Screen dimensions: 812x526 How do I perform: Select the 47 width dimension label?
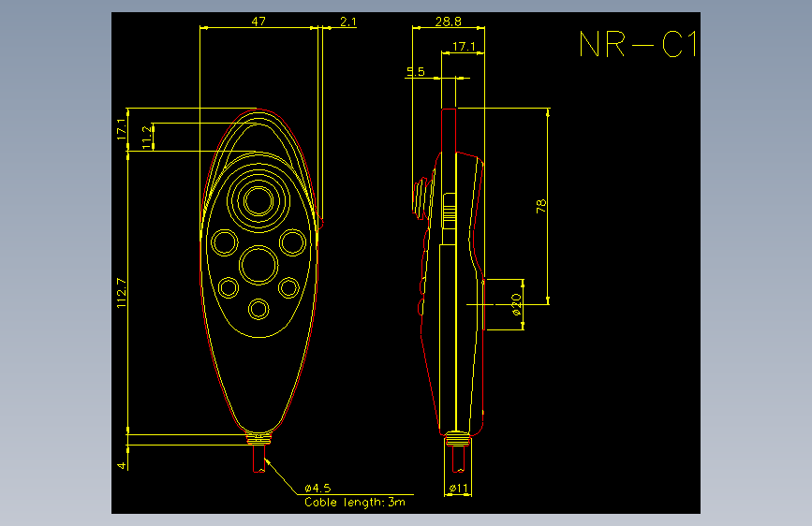point(258,22)
